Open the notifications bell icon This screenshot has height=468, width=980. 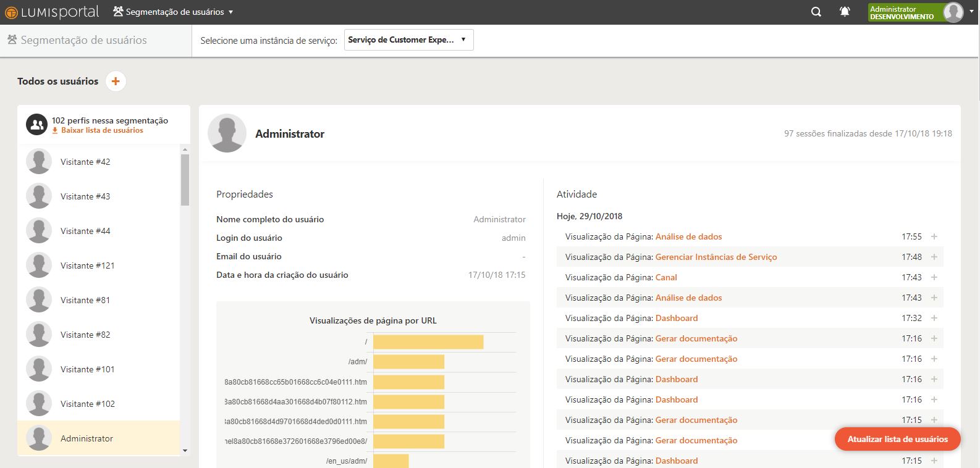click(845, 12)
